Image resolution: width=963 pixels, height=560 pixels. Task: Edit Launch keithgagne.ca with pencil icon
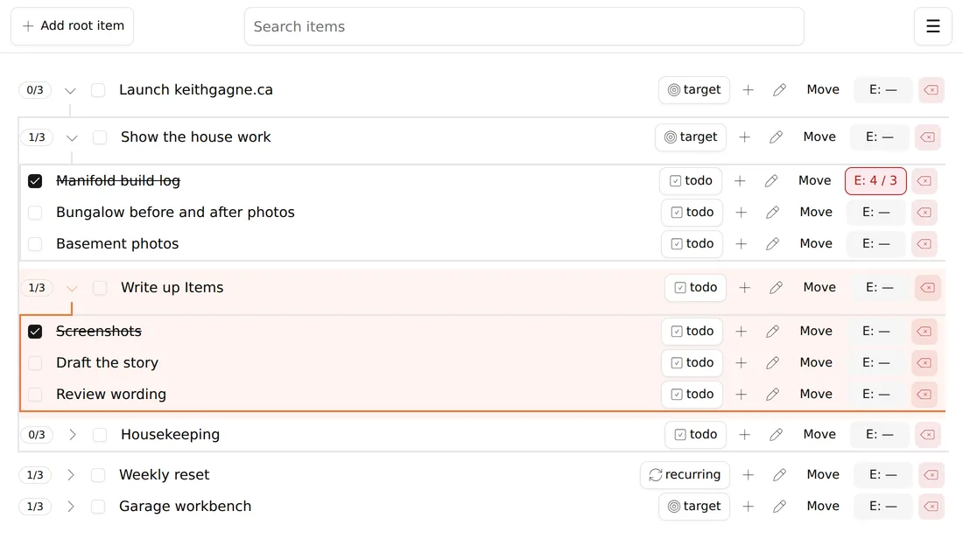(x=779, y=90)
